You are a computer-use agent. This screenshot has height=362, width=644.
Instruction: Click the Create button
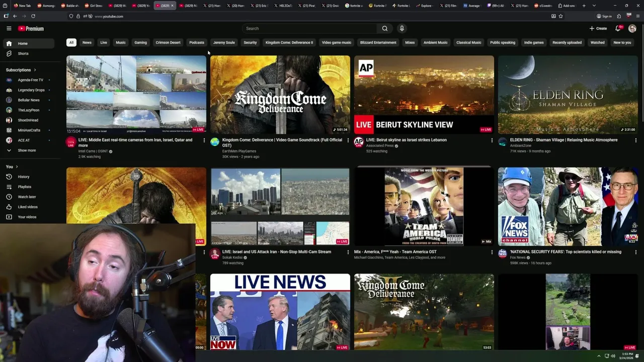coord(598,29)
